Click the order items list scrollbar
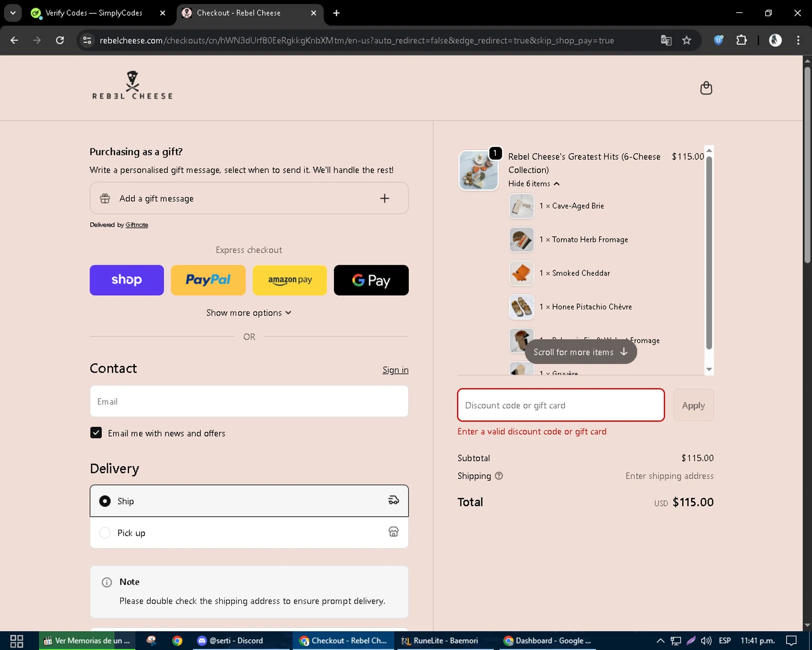The width and height of the screenshot is (812, 650). (x=709, y=253)
